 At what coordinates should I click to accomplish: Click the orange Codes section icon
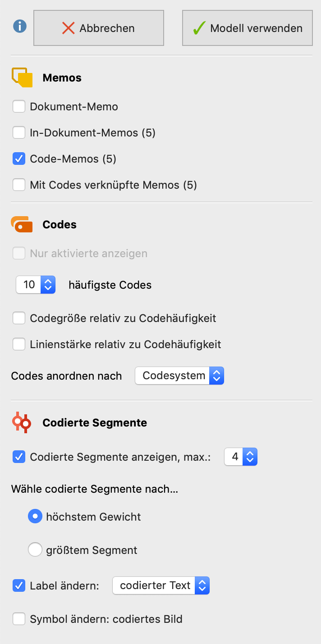coord(22,224)
